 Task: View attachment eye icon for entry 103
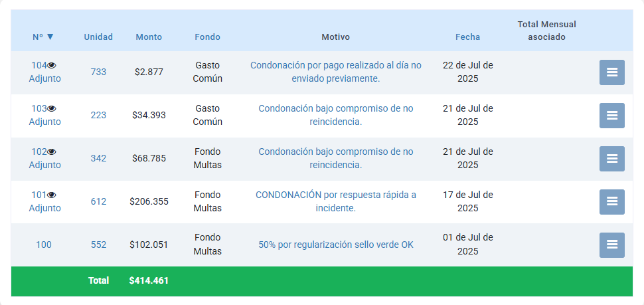coord(52,108)
